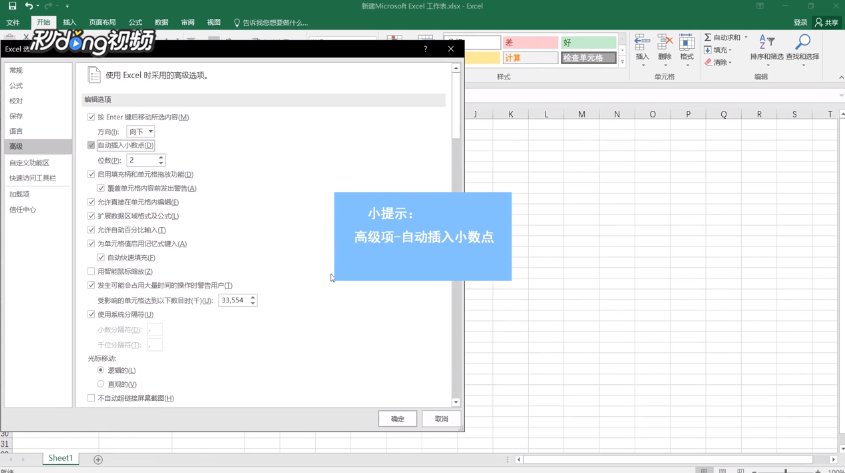
Task: Expand the formula bar with the chevron
Action: [841, 95]
